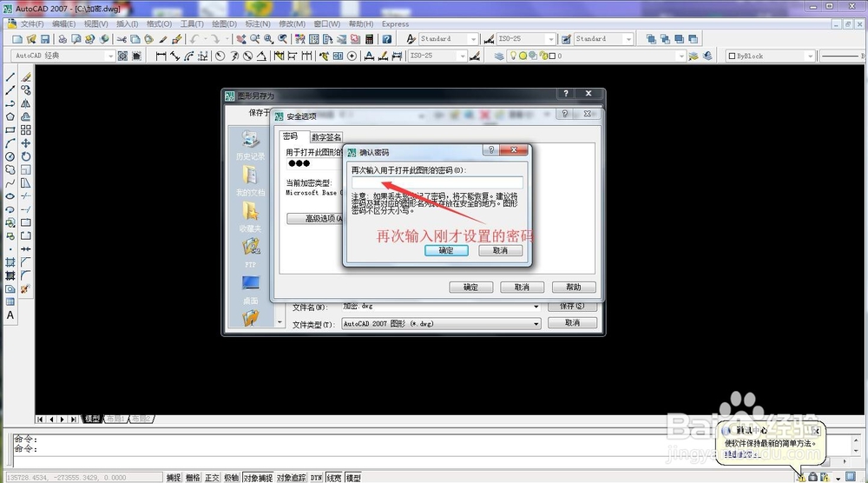The image size is (868, 483).
Task: Click the confirm password input field
Action: tap(437, 182)
